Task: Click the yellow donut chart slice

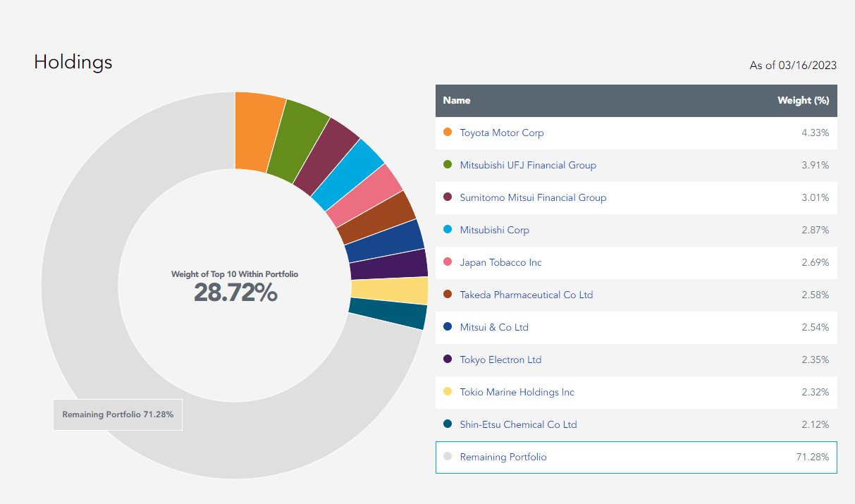Action: point(389,290)
